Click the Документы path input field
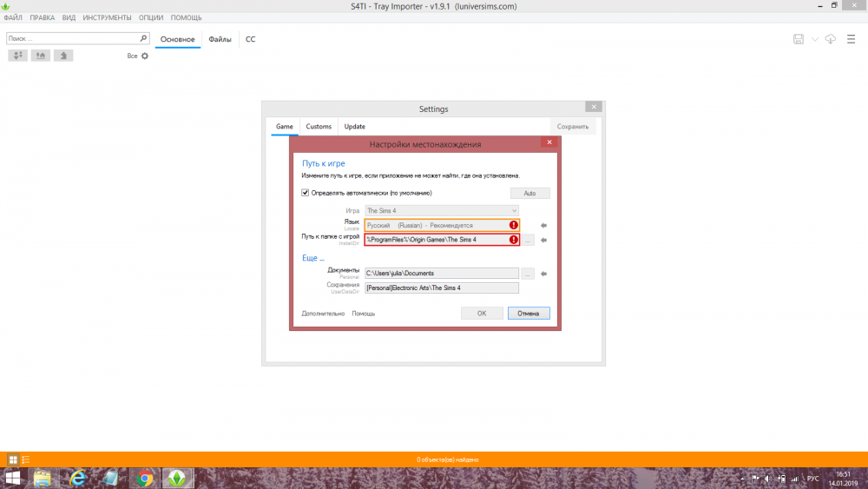The image size is (868, 489). 442,274
